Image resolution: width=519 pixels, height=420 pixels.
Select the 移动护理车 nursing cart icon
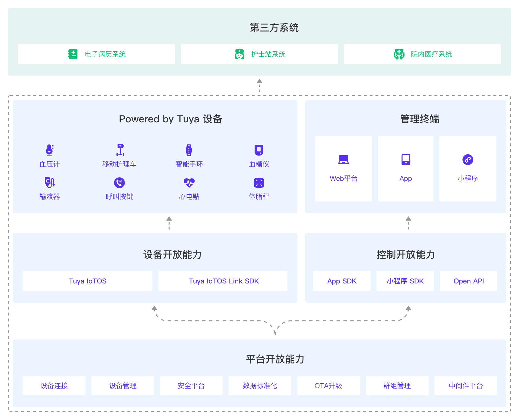[x=120, y=150]
